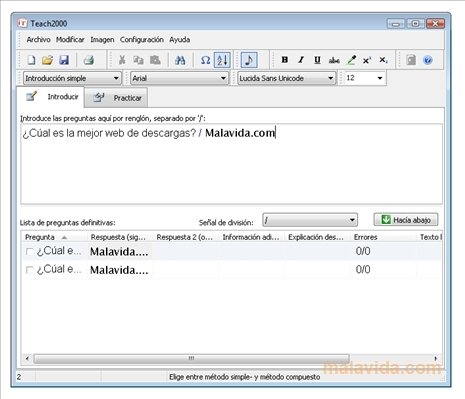Click the Respuesta 2 (o... column header

pyautogui.click(x=186, y=237)
